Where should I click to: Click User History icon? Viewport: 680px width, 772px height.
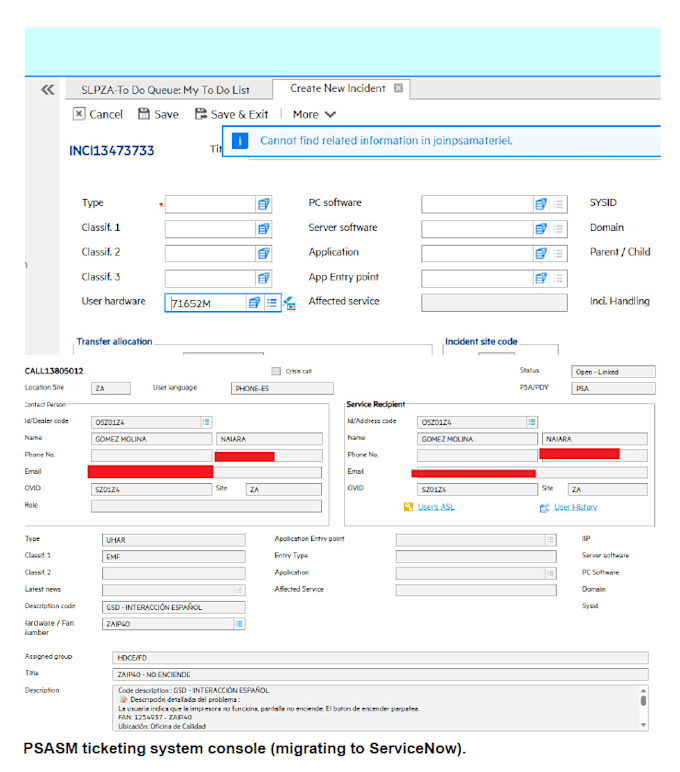pos(544,508)
